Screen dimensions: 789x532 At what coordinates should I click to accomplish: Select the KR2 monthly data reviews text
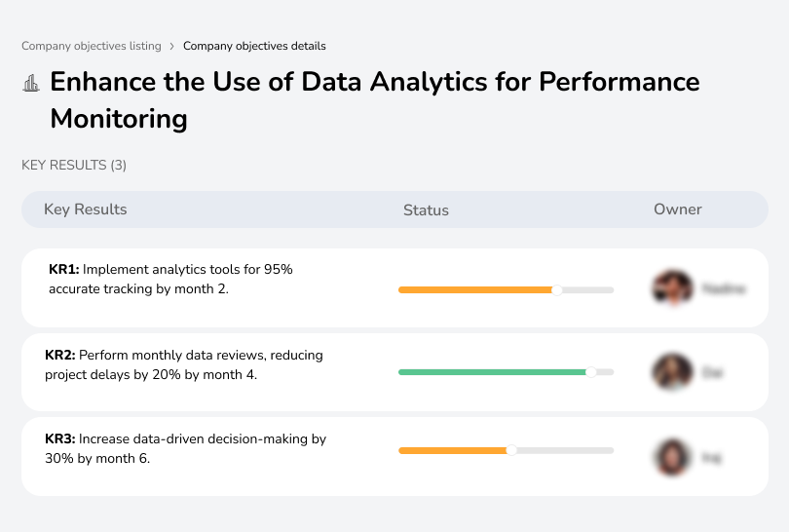click(183, 363)
